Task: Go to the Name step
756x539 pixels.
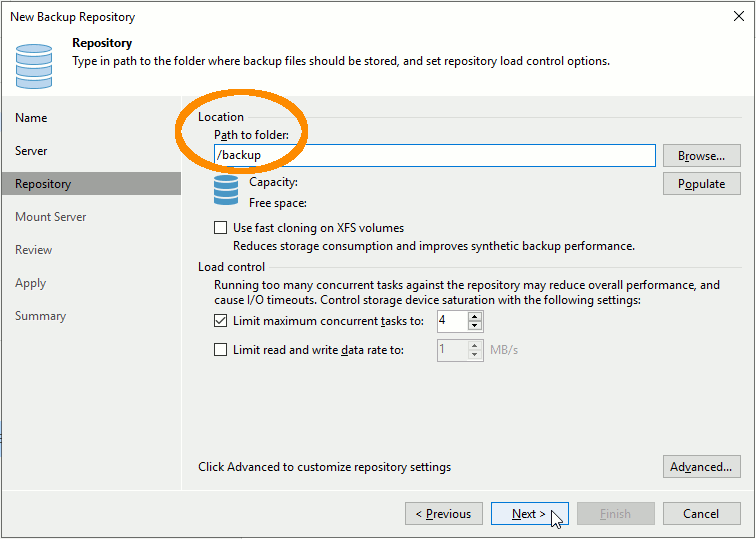Action: 31,118
